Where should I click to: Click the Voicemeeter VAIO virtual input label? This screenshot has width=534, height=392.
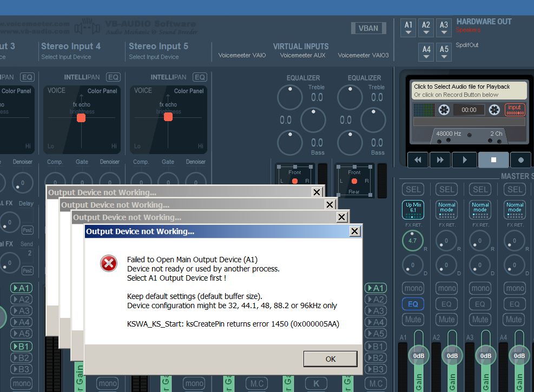pos(242,55)
